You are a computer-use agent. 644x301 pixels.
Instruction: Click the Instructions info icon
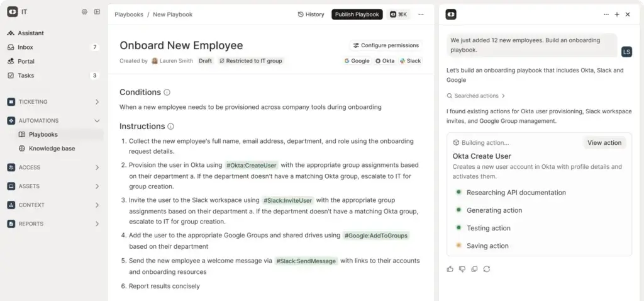point(171,127)
